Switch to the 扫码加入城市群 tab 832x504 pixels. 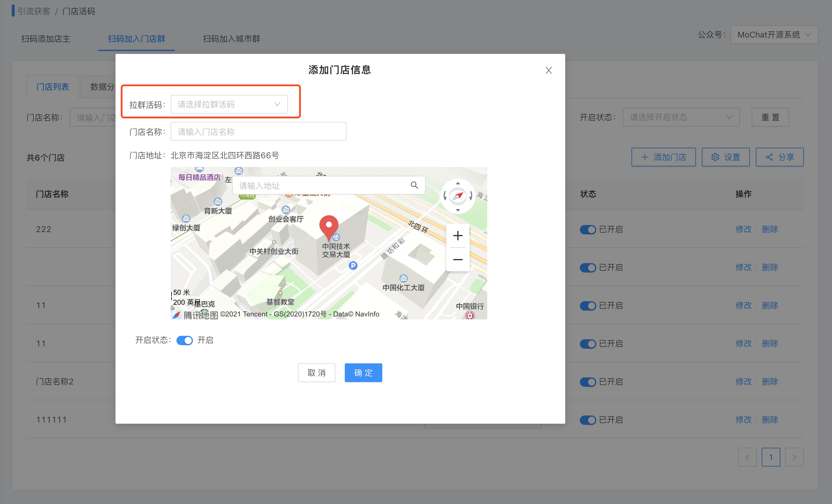click(x=231, y=39)
